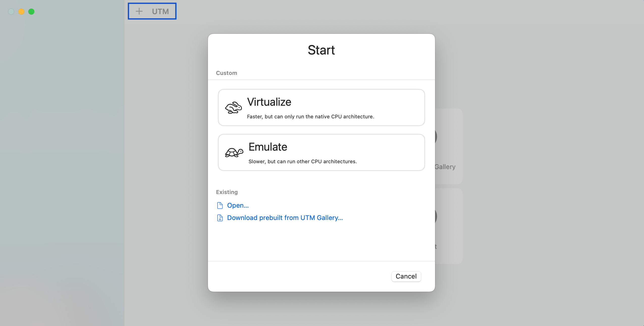Cancel the Start dialog
The image size is (644, 326).
(x=406, y=276)
